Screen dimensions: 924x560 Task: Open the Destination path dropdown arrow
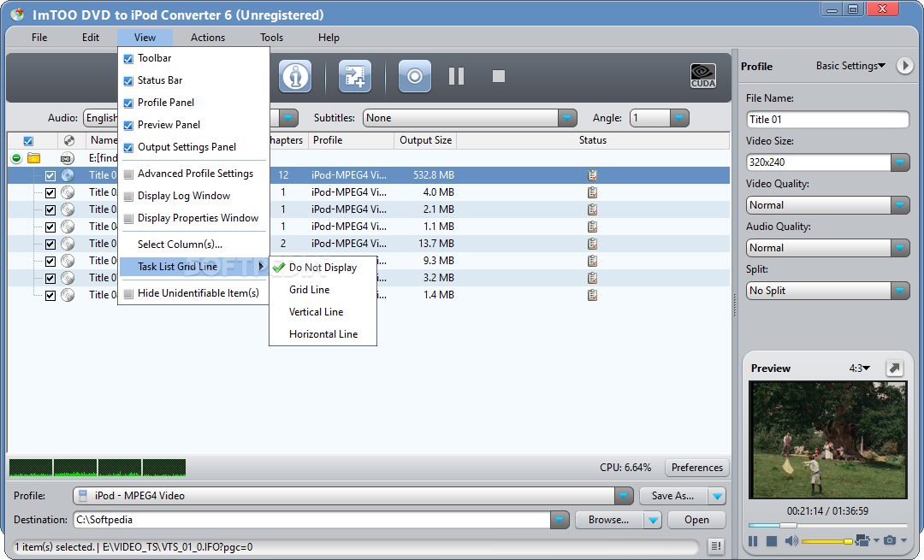[x=560, y=520]
